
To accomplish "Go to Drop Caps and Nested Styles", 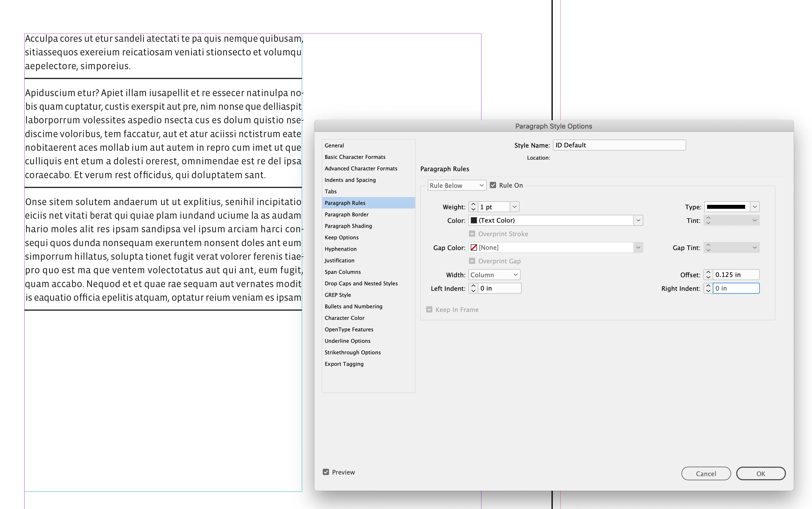I will [361, 284].
